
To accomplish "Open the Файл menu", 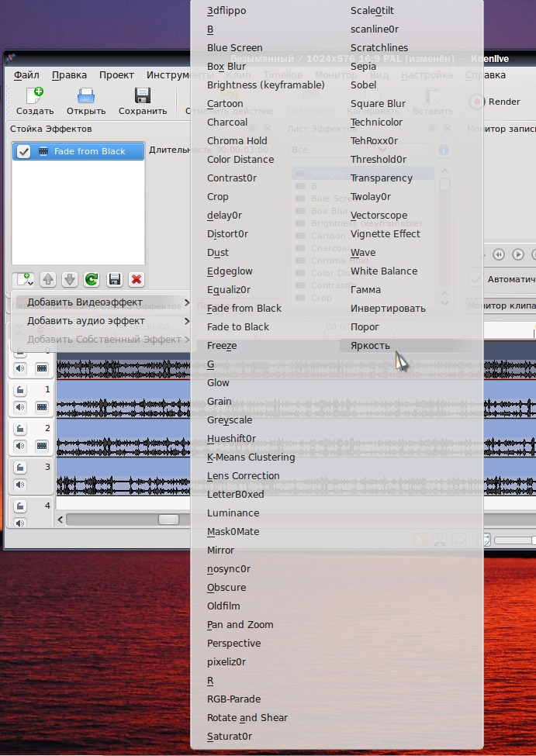I will (26, 75).
